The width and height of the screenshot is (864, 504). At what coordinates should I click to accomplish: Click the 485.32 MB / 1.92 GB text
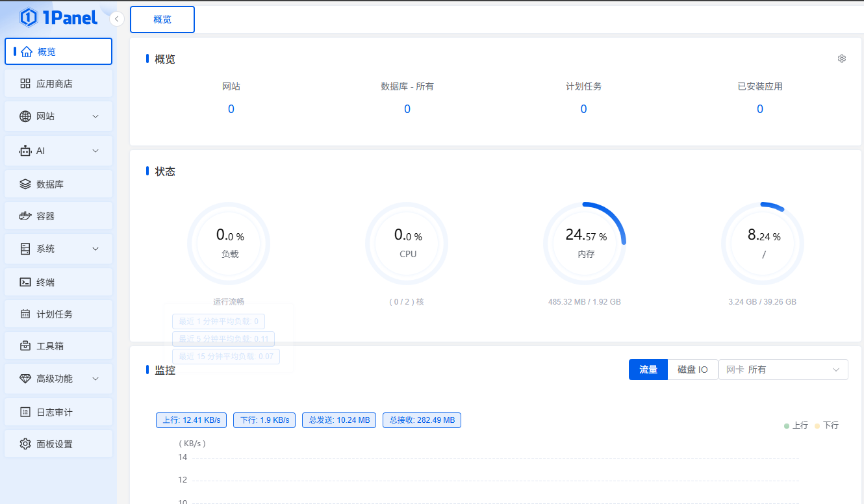coord(585,302)
